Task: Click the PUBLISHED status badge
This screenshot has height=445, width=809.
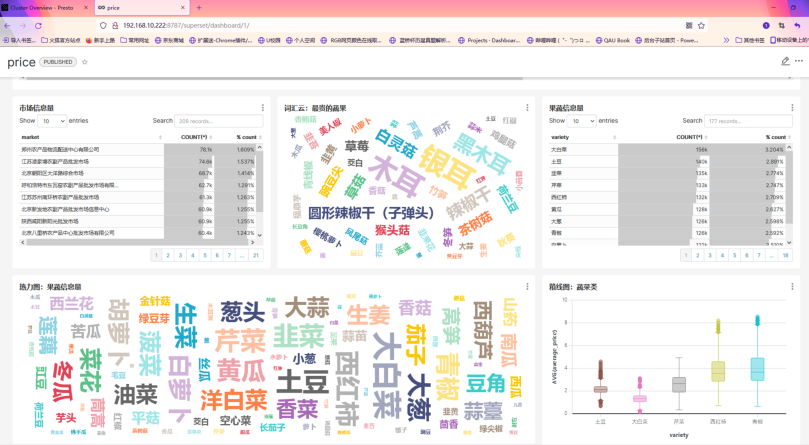Action: pyautogui.click(x=58, y=62)
